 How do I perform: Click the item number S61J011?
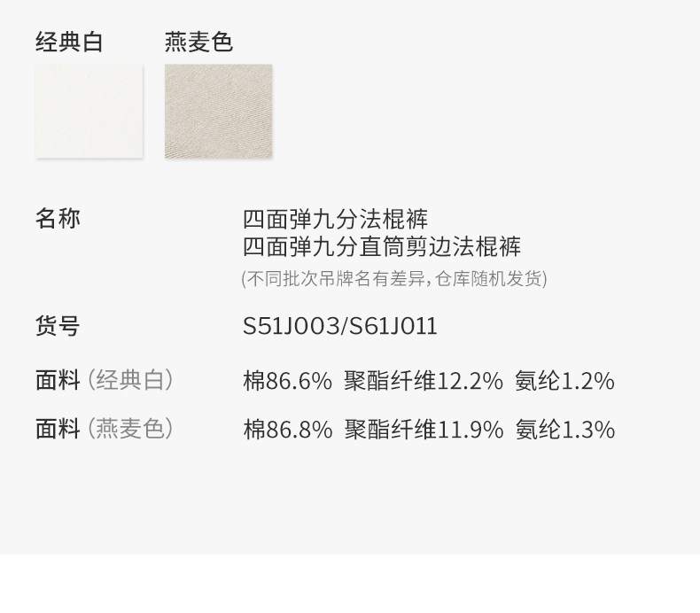click(393, 327)
